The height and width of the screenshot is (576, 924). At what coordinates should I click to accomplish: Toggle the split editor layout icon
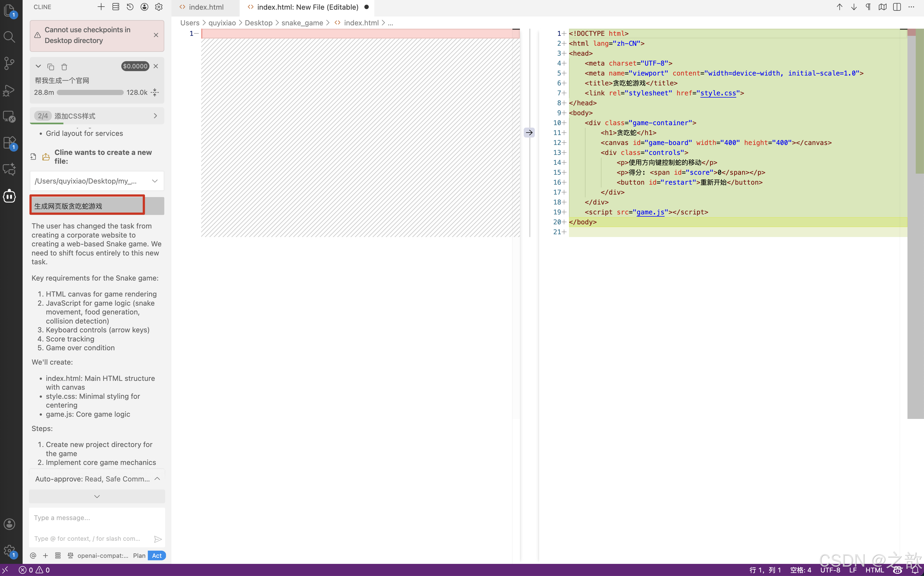pyautogui.click(x=896, y=7)
